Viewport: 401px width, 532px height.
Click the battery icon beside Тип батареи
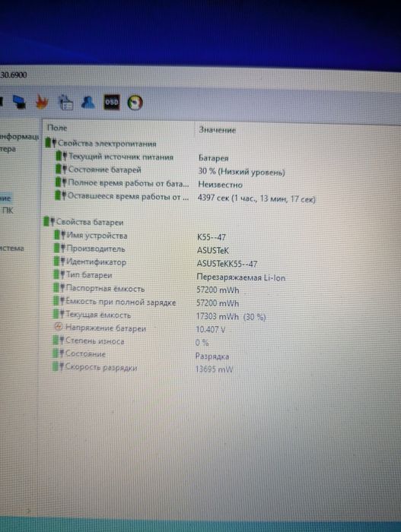(x=59, y=274)
